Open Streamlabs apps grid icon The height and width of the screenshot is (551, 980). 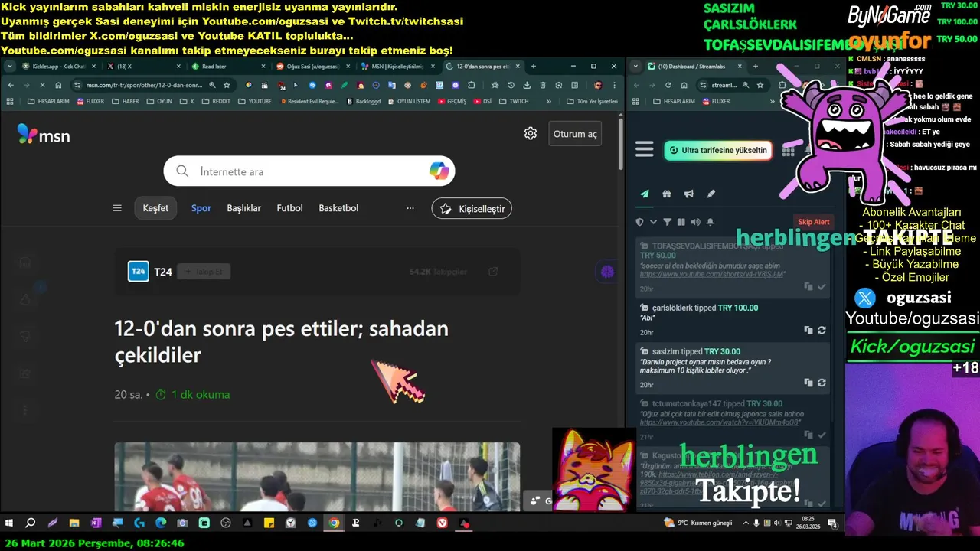788,151
